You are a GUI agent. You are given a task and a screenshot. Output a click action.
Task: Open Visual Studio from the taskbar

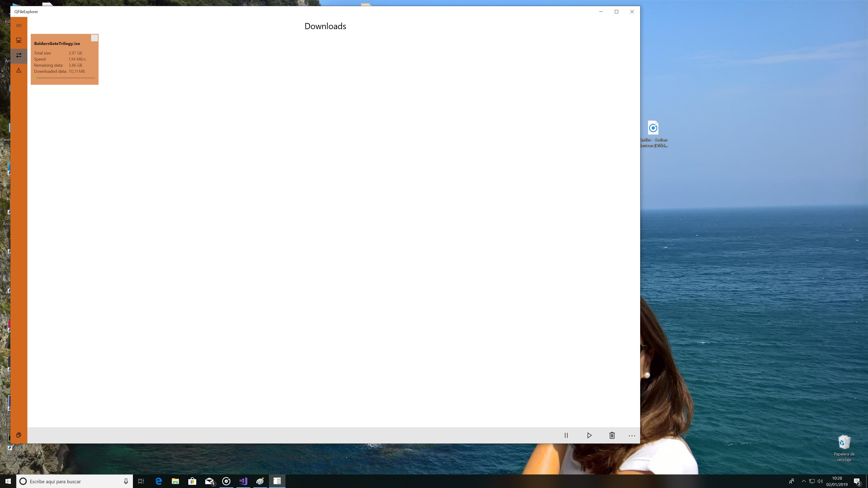pos(243,481)
